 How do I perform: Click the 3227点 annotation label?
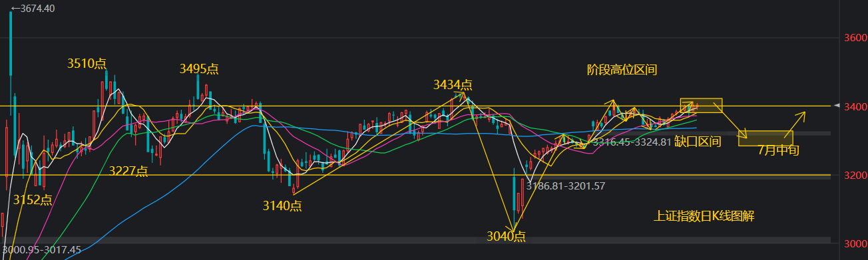[x=128, y=172]
